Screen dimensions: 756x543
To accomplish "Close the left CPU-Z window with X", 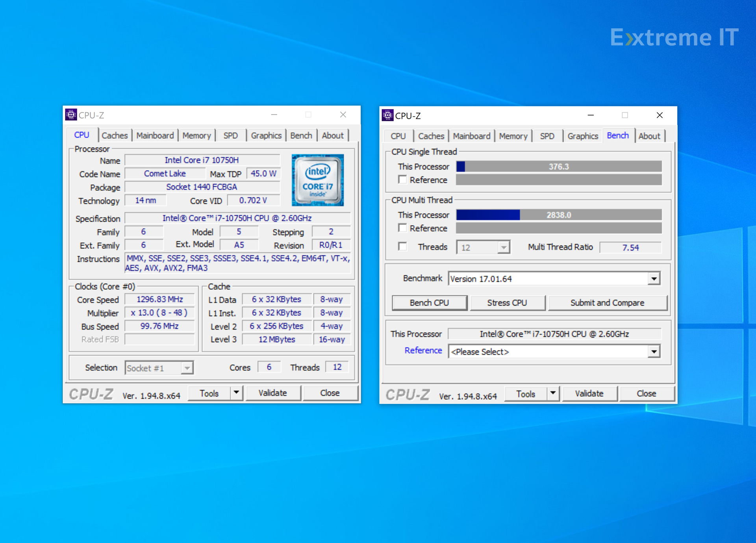I will [x=343, y=115].
